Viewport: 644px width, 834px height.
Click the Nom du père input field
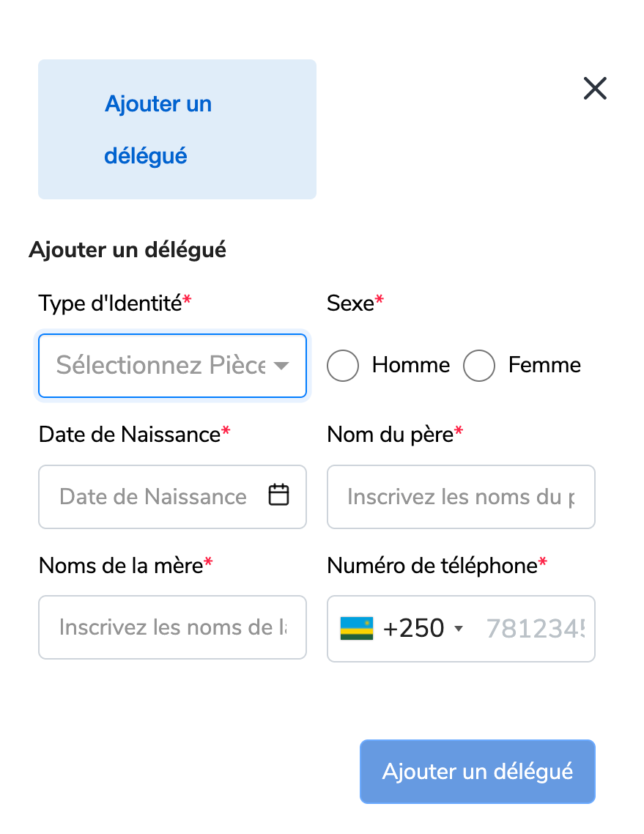[461, 497]
